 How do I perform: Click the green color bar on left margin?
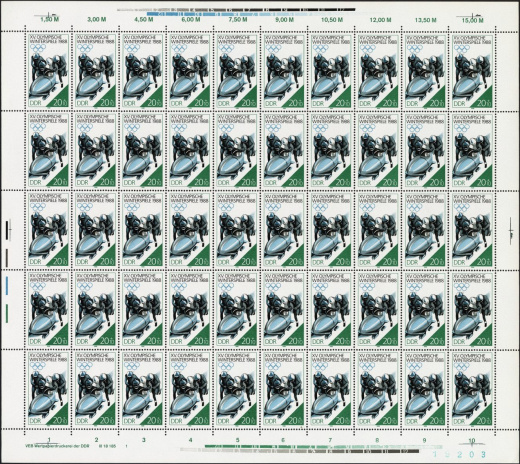point(7,313)
